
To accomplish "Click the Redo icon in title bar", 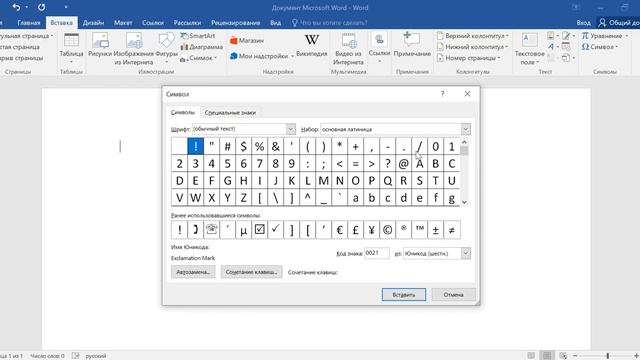I will [x=41, y=7].
